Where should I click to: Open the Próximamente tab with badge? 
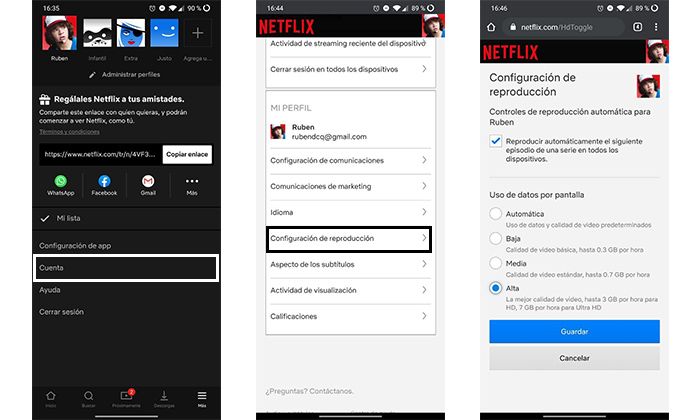(x=126, y=399)
